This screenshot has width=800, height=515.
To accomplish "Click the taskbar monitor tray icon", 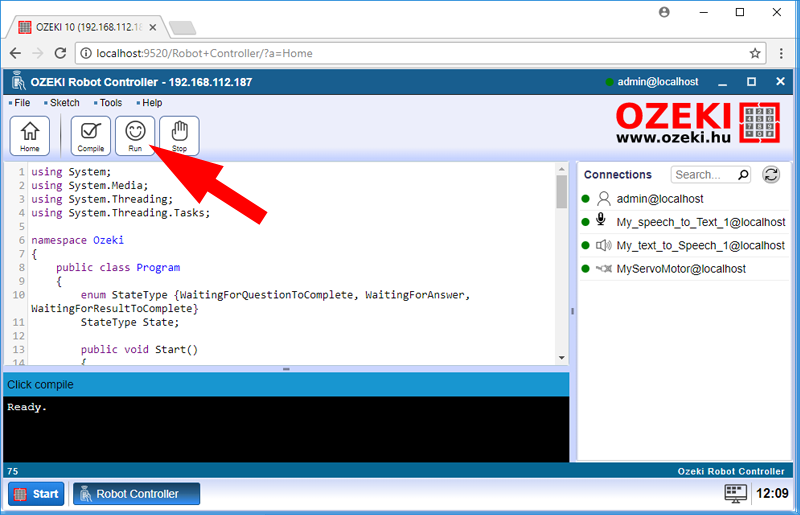I will 735,493.
